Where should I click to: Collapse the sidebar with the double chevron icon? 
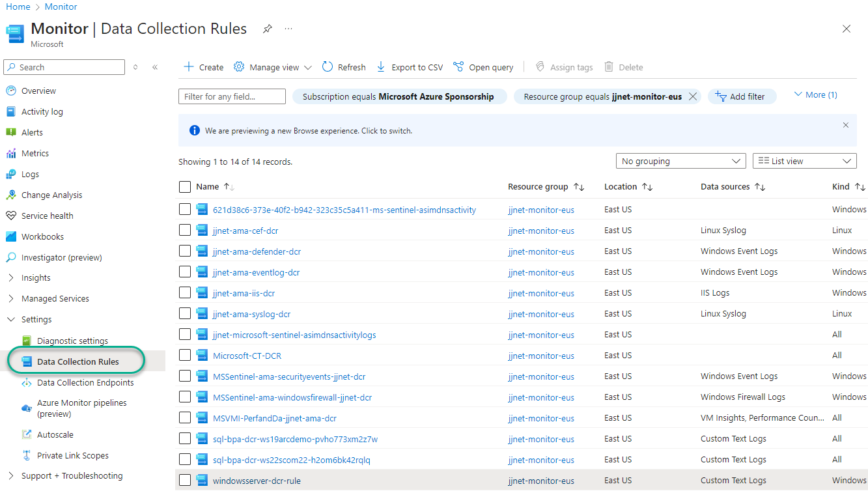pos(155,67)
